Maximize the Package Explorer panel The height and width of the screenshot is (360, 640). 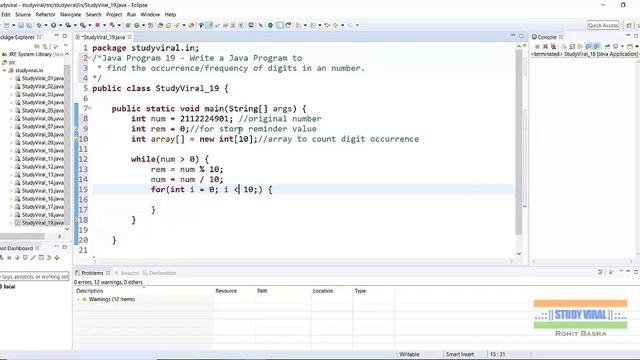tap(64, 36)
